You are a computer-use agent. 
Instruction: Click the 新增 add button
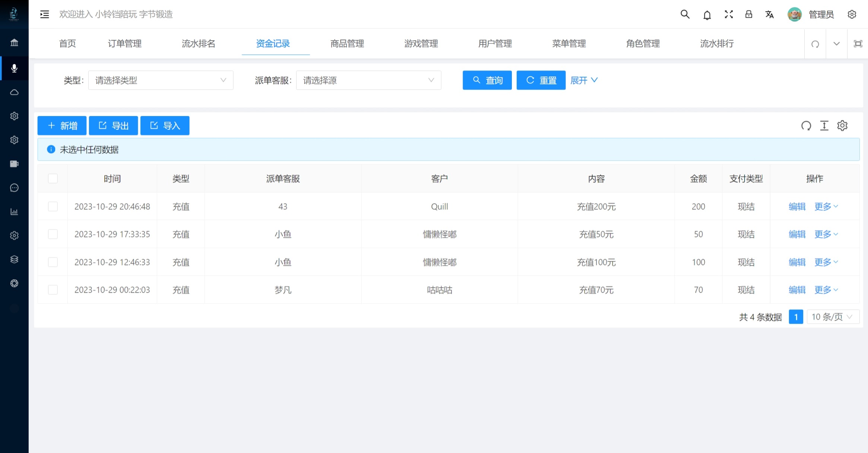(x=62, y=126)
